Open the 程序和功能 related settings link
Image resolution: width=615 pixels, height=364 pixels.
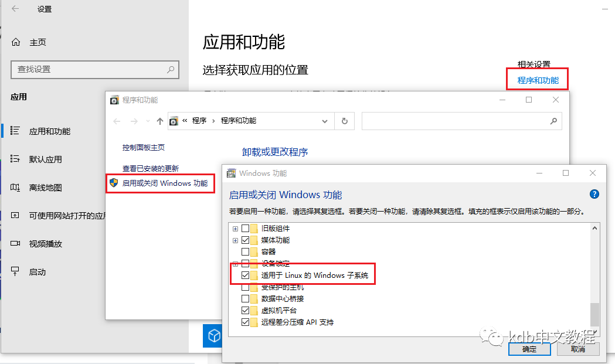point(538,80)
